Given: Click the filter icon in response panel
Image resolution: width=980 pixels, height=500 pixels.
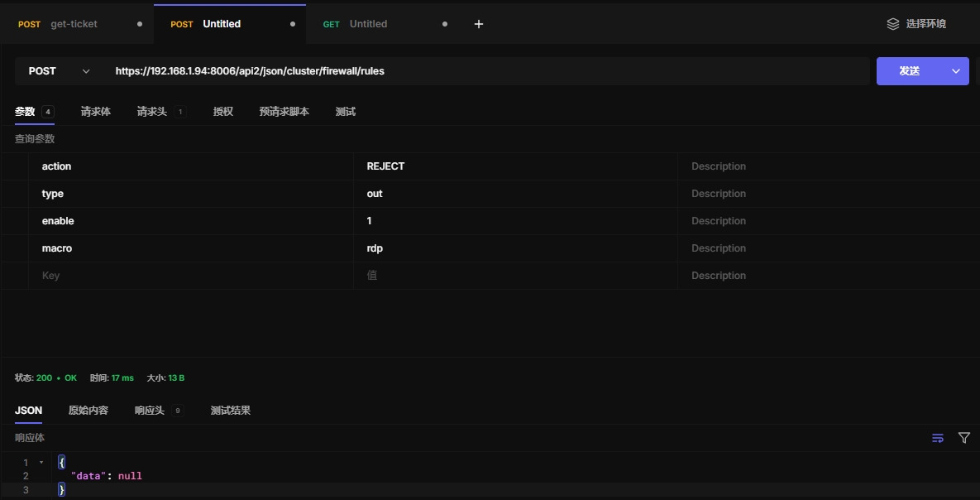Looking at the screenshot, I should click(x=963, y=438).
